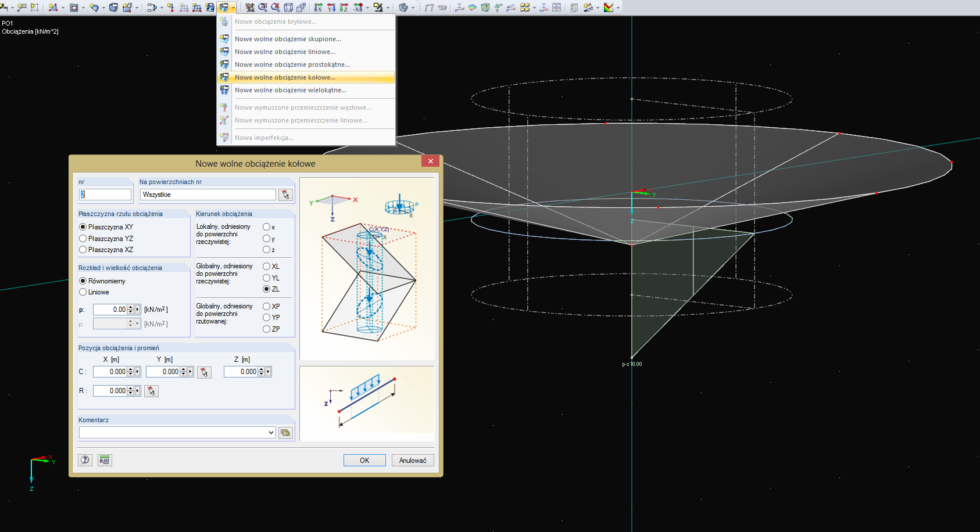
Task: Click the pick-center-point icon in C row
Action: [x=204, y=372]
